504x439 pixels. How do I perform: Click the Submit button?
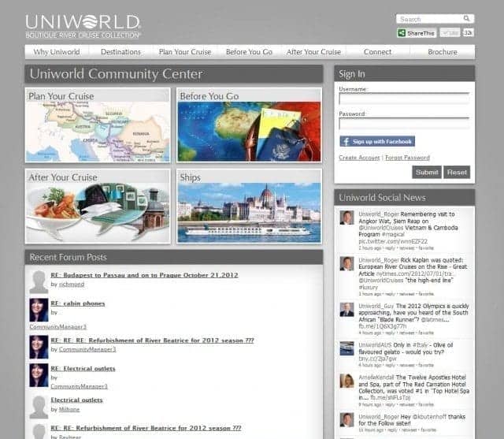[x=427, y=172]
